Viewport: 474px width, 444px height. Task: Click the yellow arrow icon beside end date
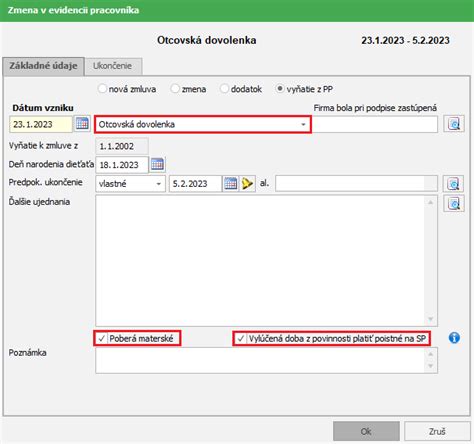[x=247, y=183]
